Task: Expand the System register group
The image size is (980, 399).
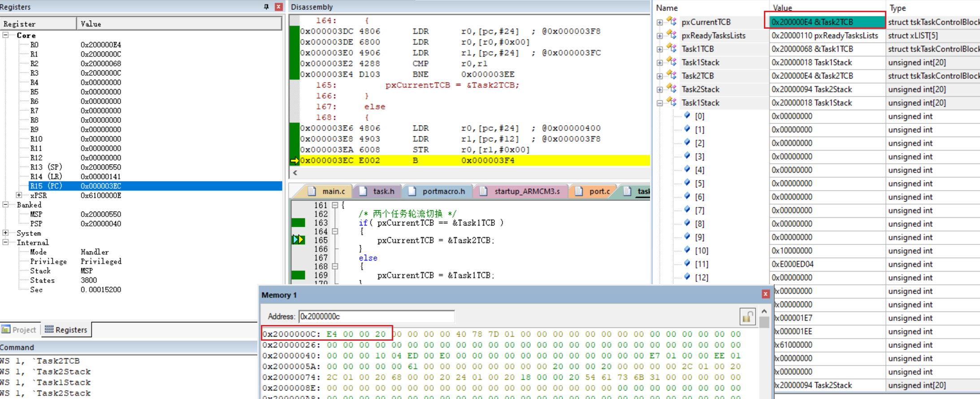Action: point(5,233)
